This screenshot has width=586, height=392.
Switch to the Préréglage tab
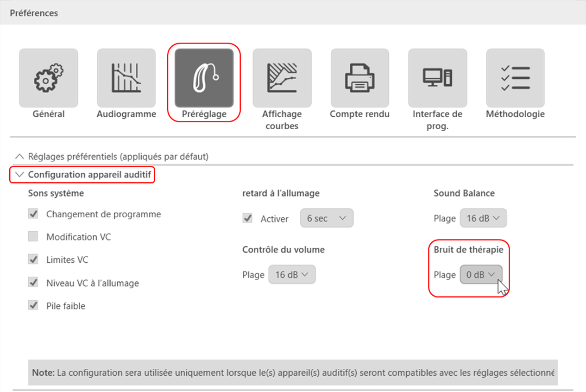tap(204, 77)
